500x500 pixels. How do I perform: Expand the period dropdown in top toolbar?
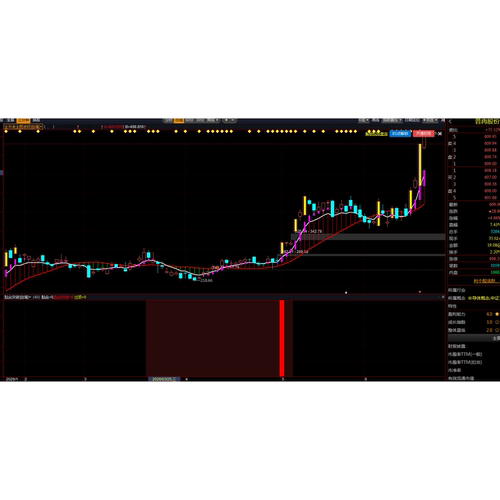212,120
